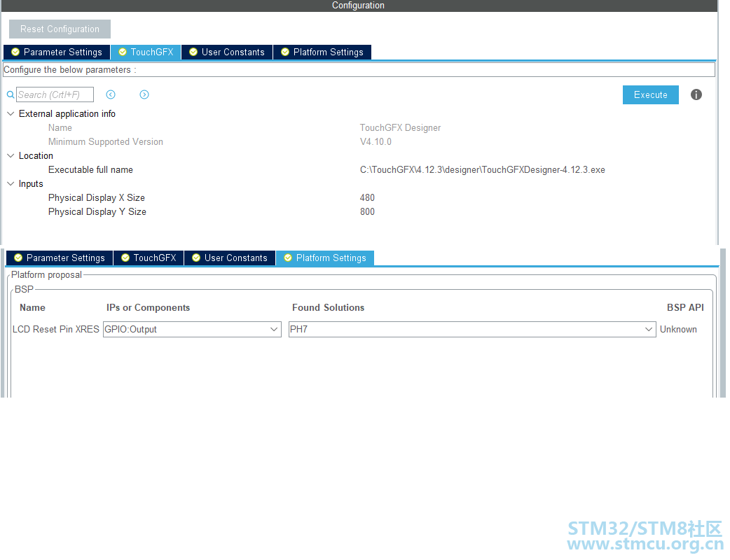Collapse the Inputs section
This screenshot has width=730, height=560.
click(x=11, y=183)
